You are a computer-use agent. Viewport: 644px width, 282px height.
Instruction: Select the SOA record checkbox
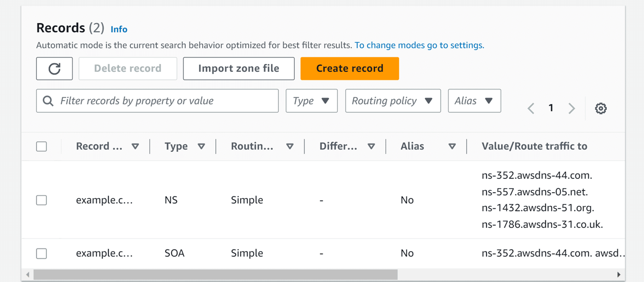(41, 253)
